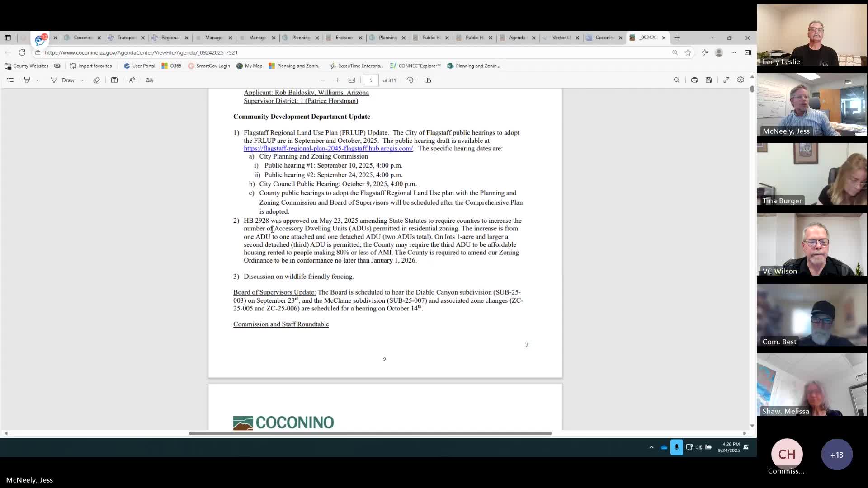Click the Read aloud icon
The image size is (868, 488).
pyautogui.click(x=132, y=80)
